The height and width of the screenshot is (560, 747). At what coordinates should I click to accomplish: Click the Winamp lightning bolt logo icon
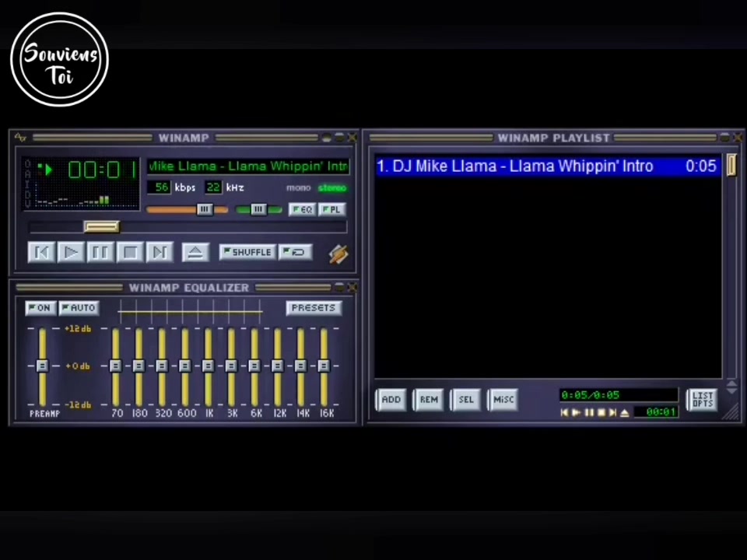pos(338,254)
